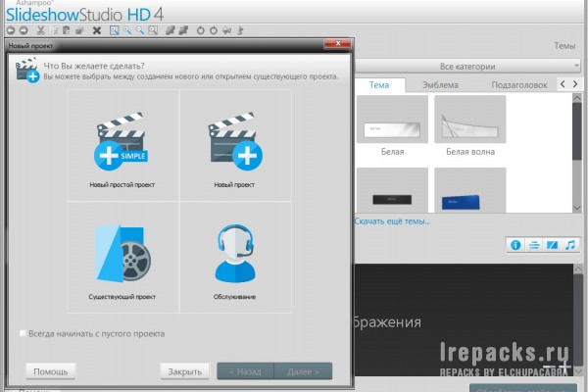Move theme tabs right with chevron
Viewport: 588px width, 392px height.
point(575,84)
